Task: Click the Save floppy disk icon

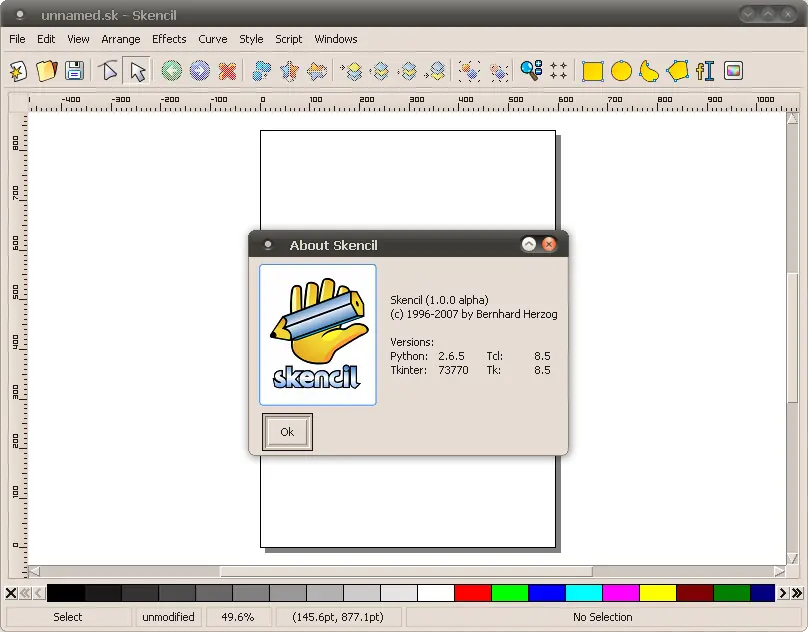Action: coord(74,71)
